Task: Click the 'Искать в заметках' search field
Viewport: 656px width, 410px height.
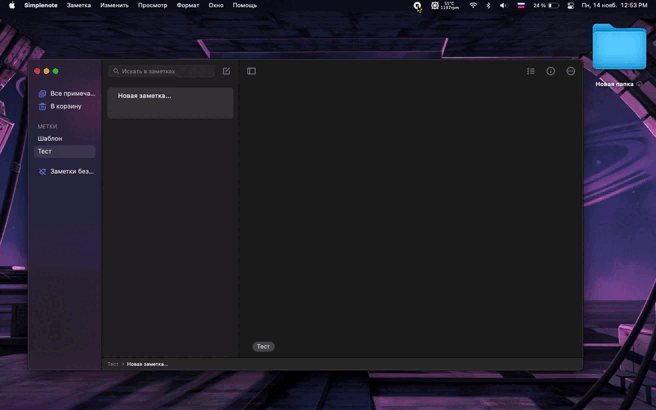Action: point(162,71)
